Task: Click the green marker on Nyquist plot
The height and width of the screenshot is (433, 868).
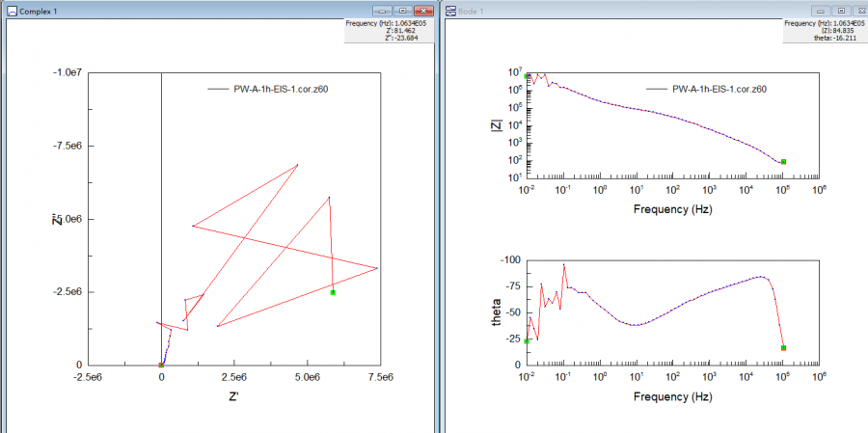Action: point(333,292)
